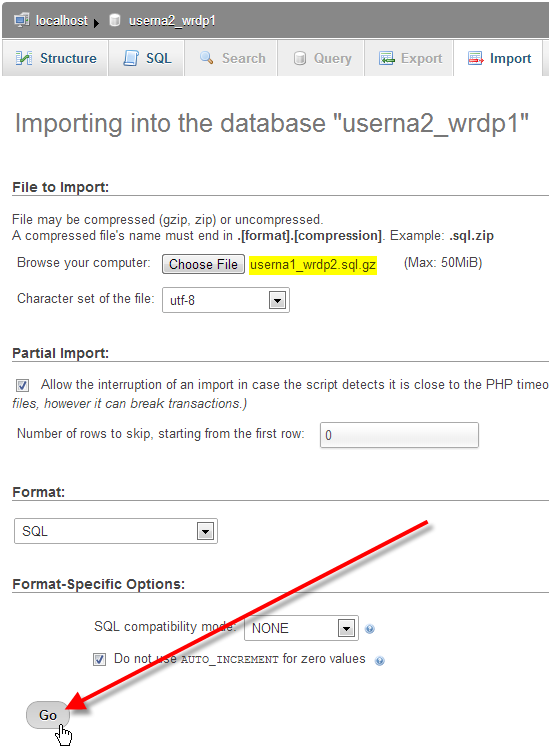This screenshot has height=756, width=549.
Task: Click the localhost server icon in breadcrumb
Action: (x=22, y=20)
